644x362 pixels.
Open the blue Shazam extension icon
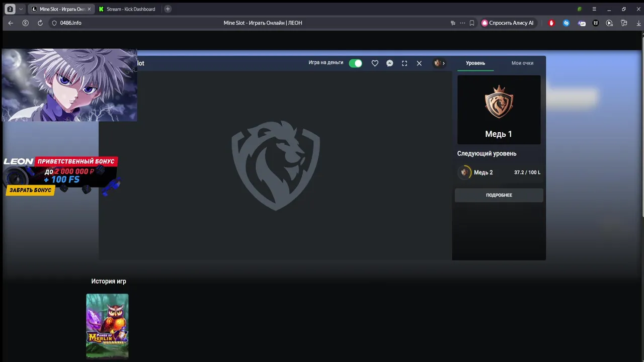566,23
